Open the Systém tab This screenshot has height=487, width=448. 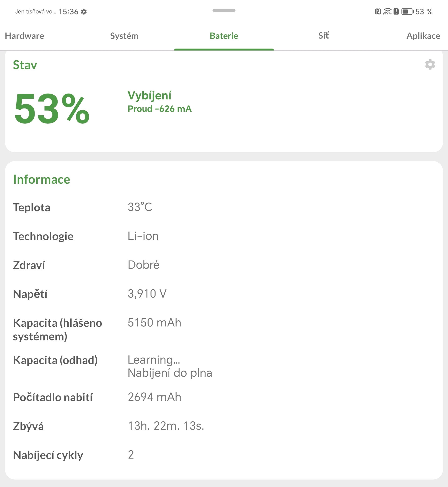(x=124, y=36)
